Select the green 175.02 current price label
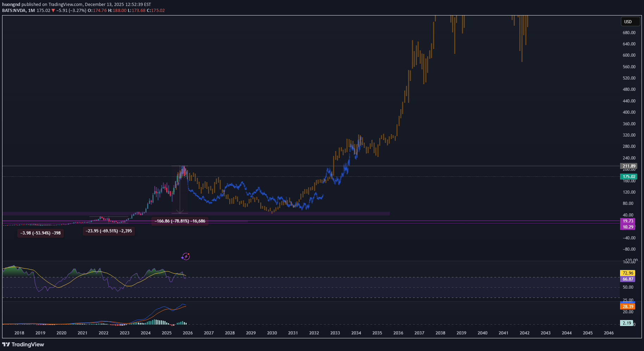The height and width of the screenshot is (351, 644). [629, 177]
